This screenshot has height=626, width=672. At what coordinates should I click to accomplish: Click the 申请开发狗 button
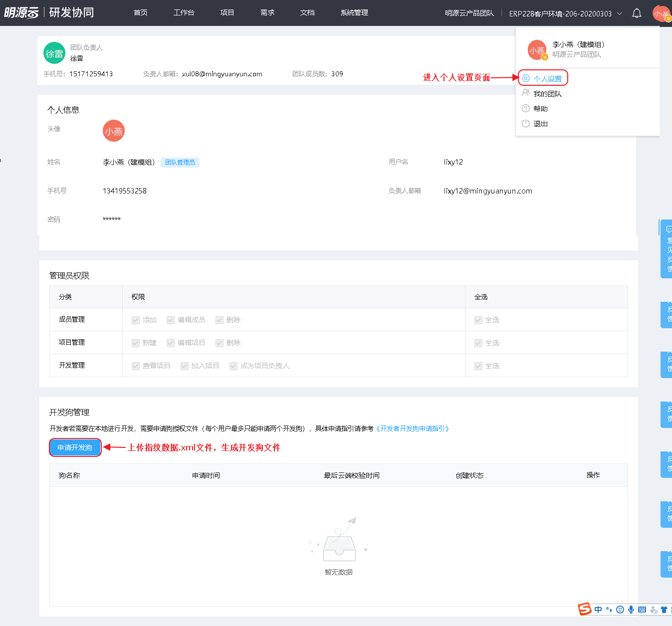(x=75, y=447)
